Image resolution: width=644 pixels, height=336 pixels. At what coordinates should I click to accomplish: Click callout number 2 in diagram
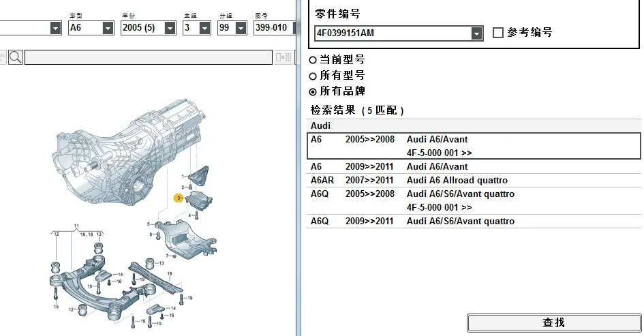[x=183, y=187]
